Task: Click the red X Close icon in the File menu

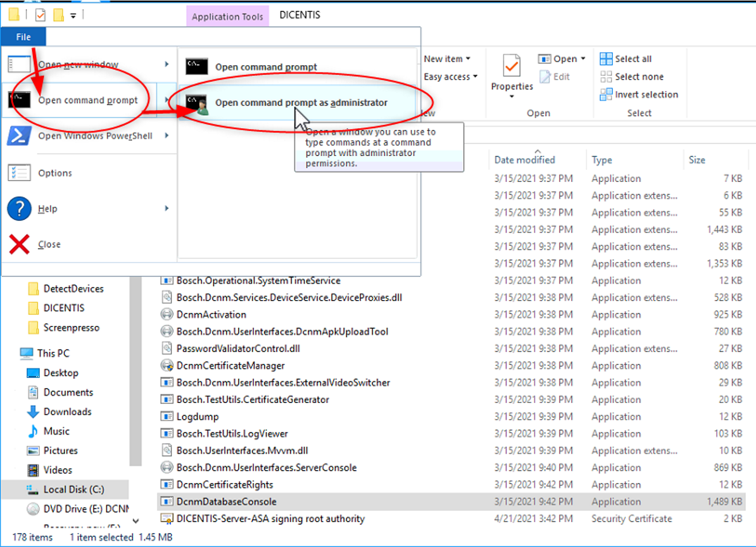Action: tap(19, 244)
